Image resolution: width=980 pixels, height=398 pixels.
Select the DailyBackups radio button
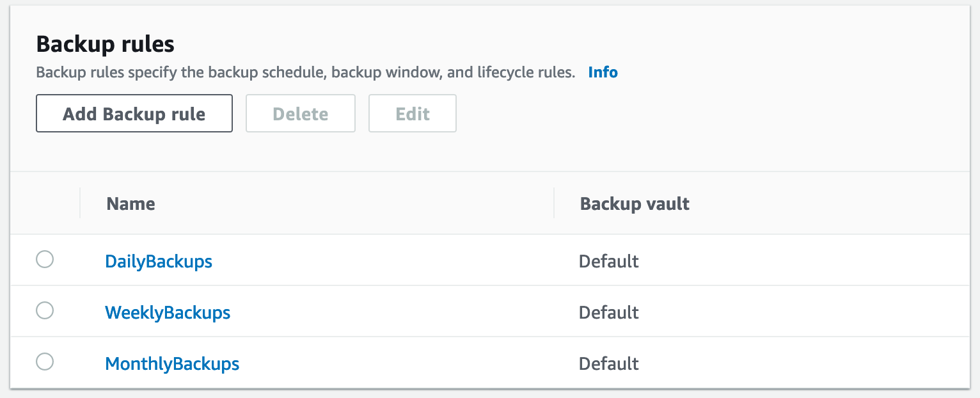coord(45,260)
